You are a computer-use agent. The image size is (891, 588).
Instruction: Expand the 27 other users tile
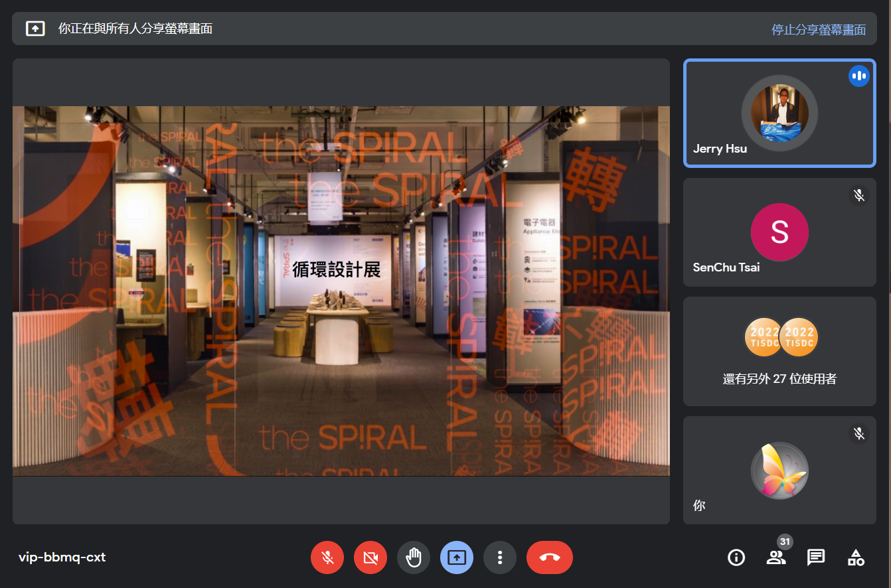(x=779, y=351)
